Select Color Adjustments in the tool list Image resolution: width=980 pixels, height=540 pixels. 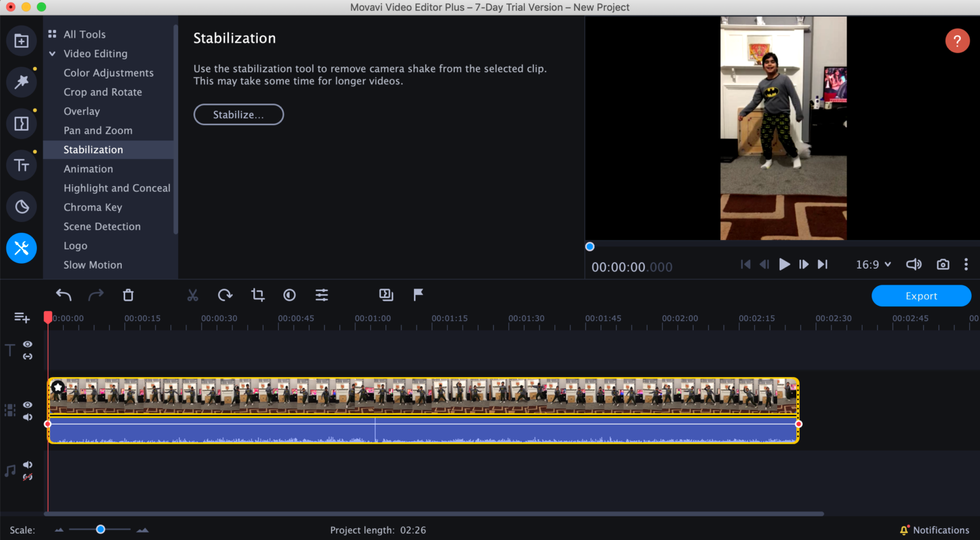tap(108, 73)
